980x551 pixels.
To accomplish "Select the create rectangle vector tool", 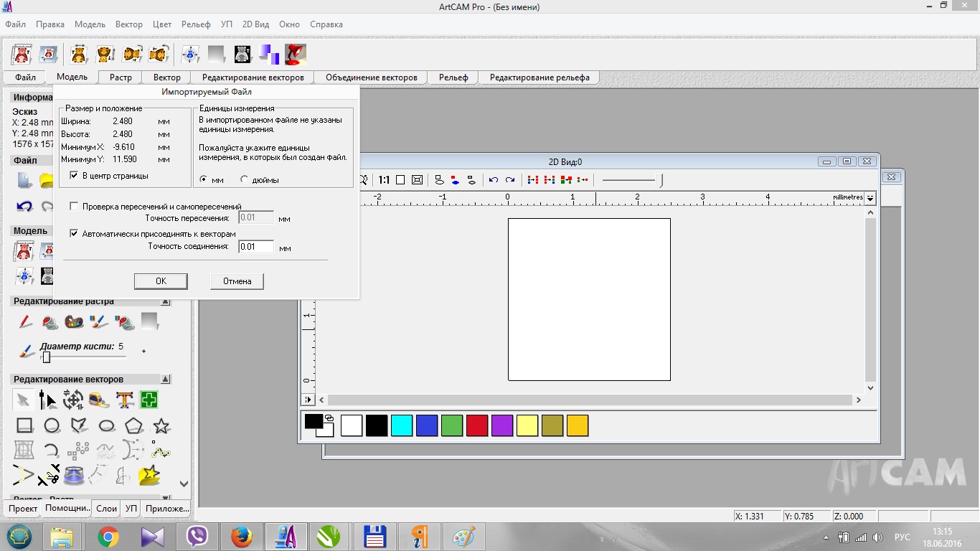I will pyautogui.click(x=25, y=425).
